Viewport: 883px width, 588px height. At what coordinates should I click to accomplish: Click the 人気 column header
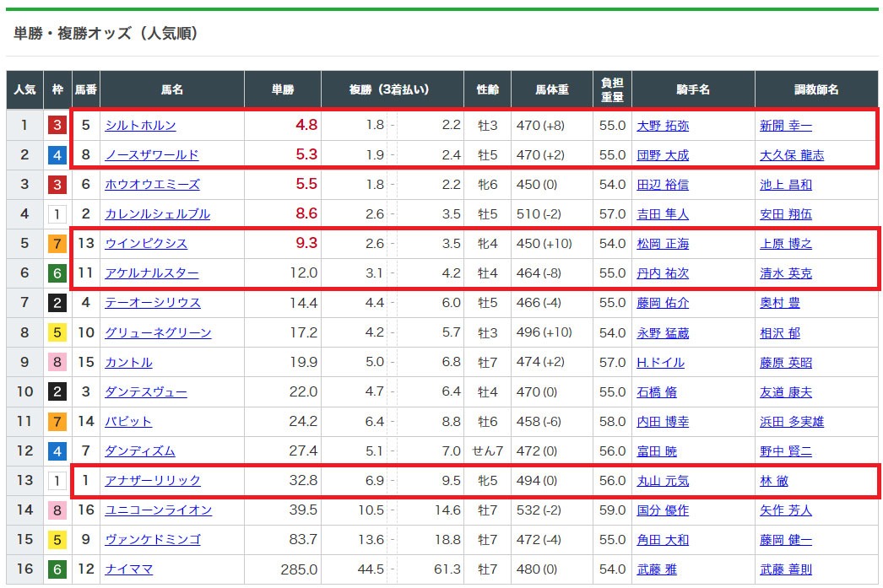click(x=24, y=89)
